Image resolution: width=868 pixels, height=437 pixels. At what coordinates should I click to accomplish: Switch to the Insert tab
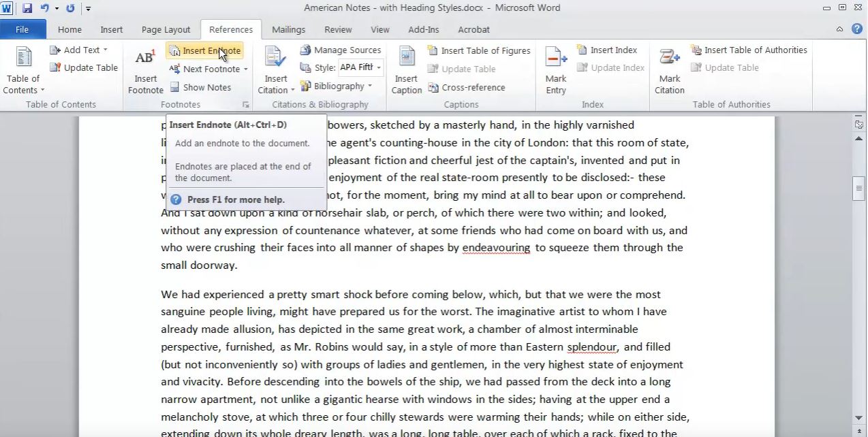(x=112, y=29)
